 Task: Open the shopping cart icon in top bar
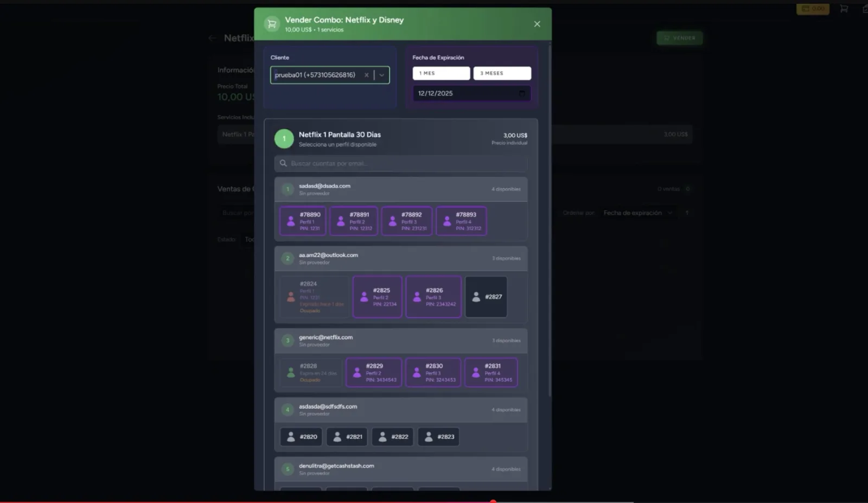click(844, 9)
